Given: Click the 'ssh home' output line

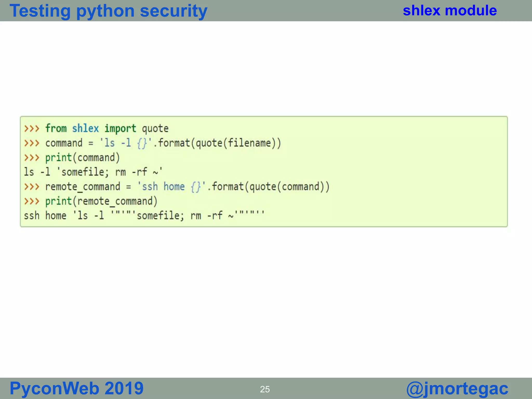Looking at the screenshot, I should click(144, 215).
